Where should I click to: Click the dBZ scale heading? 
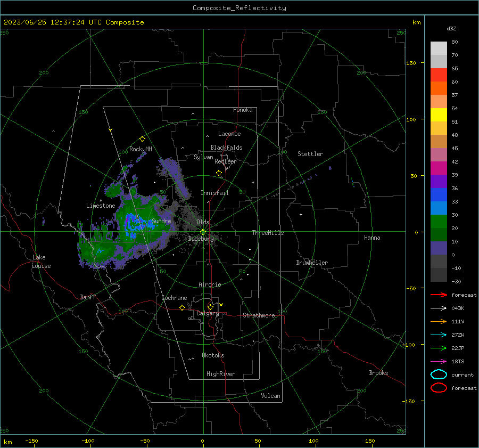tap(451, 28)
